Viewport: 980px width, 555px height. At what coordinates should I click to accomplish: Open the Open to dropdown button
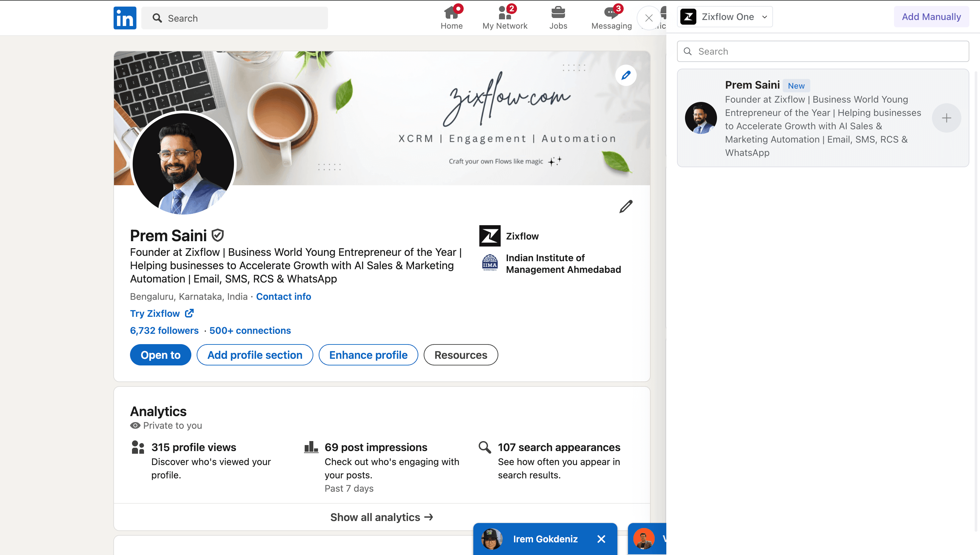pyautogui.click(x=160, y=355)
